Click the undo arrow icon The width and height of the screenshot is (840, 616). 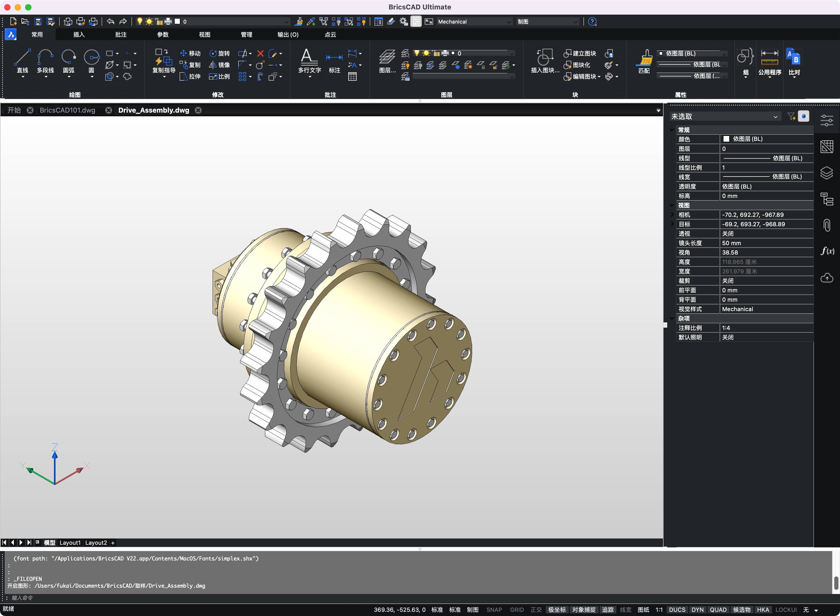[x=110, y=22]
